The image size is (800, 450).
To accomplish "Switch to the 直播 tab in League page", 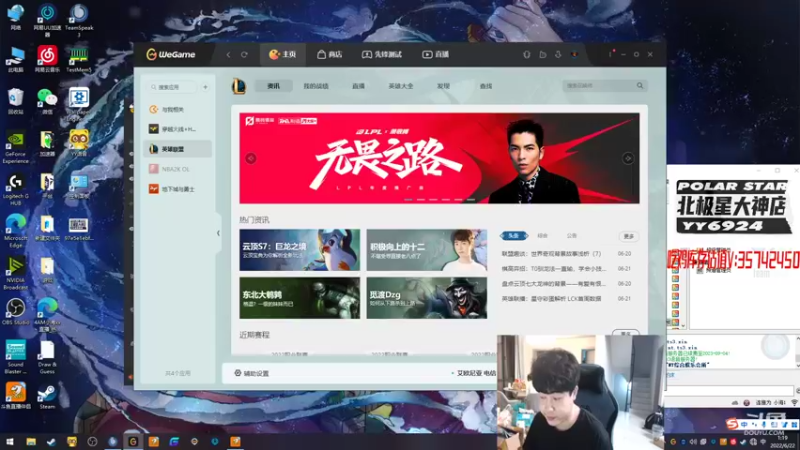I will point(358,86).
